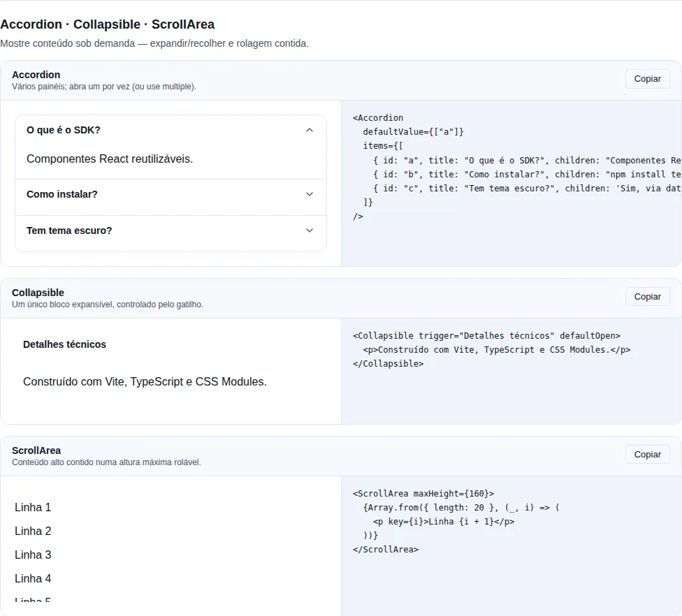Click "Vários painéis; abra um por vez" description
Screen dimensions: 682x616
pos(104,87)
